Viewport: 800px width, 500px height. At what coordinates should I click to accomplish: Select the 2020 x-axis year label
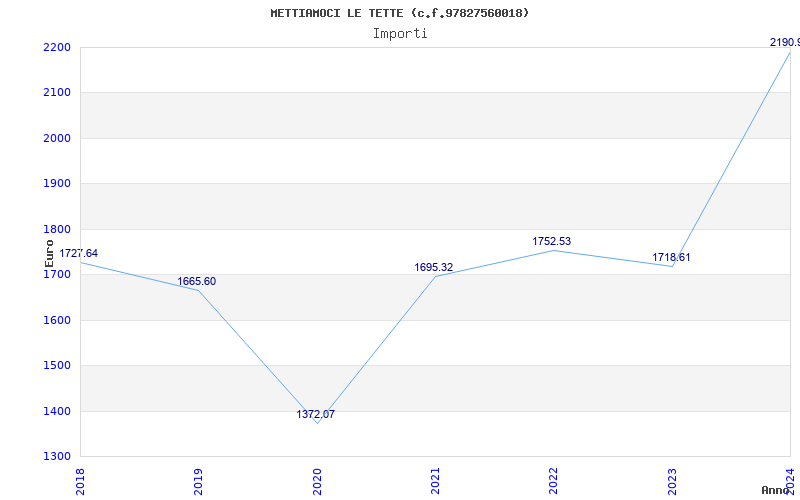[x=317, y=479]
